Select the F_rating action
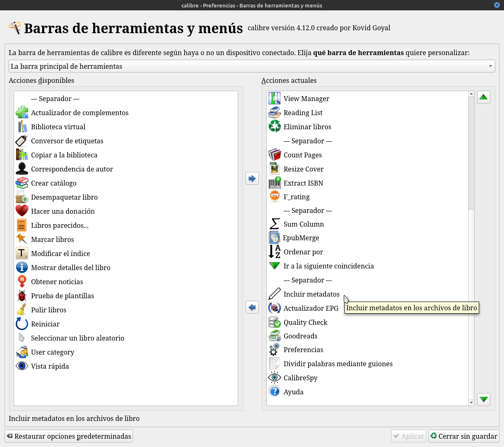The image size is (504, 447). click(x=368, y=197)
